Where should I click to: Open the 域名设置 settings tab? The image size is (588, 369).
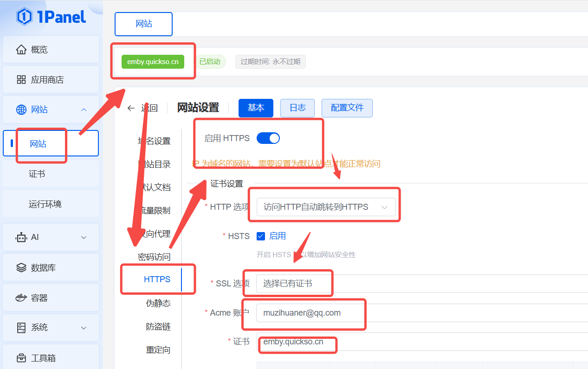click(154, 141)
